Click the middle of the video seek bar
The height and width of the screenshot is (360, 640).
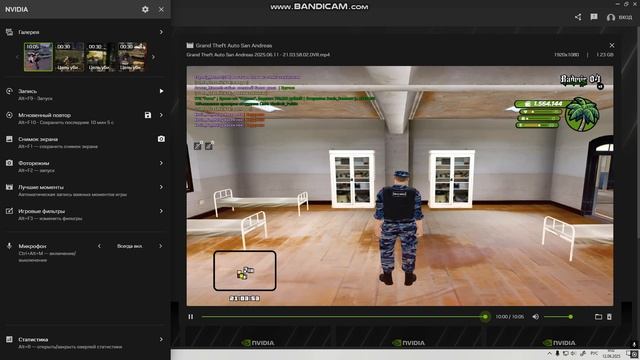[343, 317]
